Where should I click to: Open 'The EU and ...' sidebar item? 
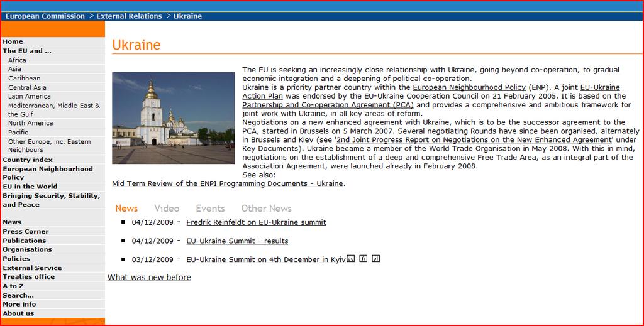(x=27, y=51)
